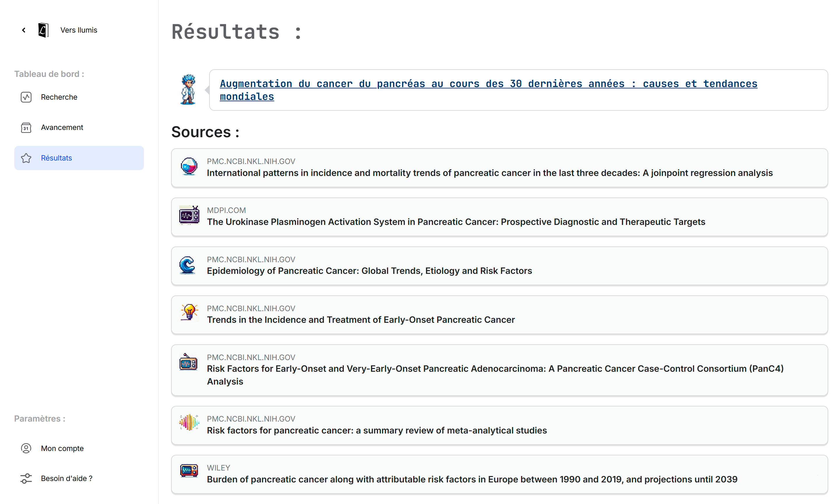Select the Résultats menu item
The image size is (839, 504).
56,158
